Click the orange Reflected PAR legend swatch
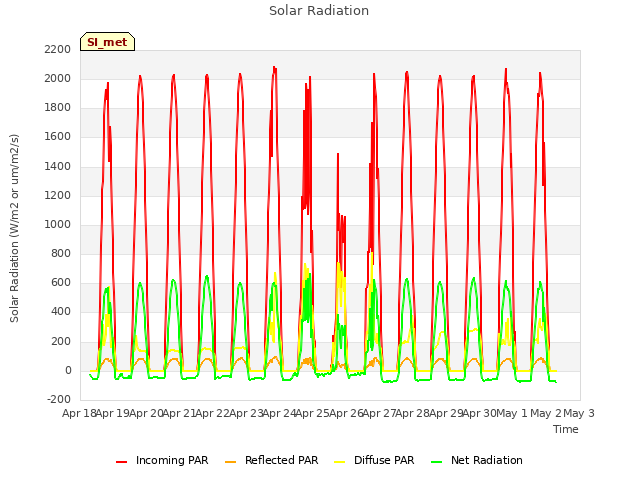This screenshot has width=640, height=480. pos(231,462)
